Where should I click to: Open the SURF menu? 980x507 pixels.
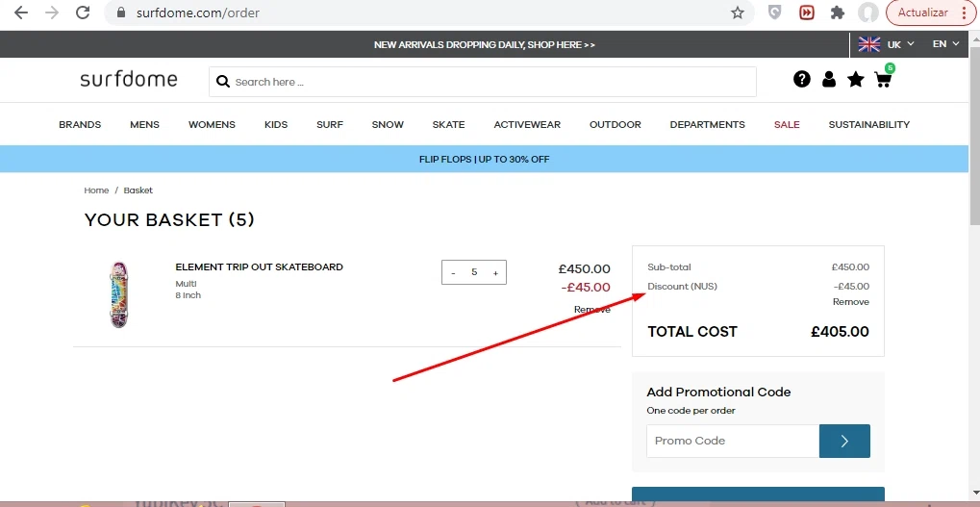[x=329, y=124]
